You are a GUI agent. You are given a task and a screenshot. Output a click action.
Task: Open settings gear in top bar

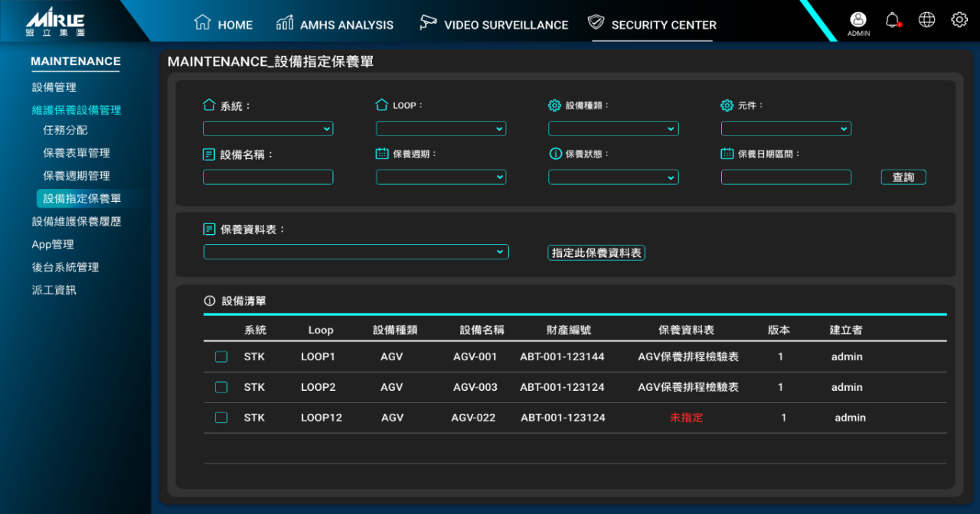pyautogui.click(x=959, y=20)
